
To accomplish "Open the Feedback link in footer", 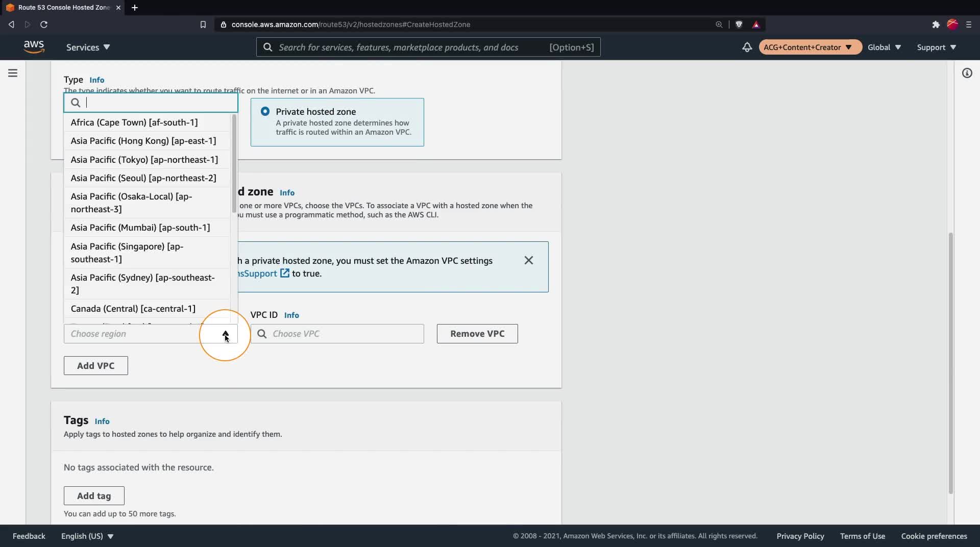I will point(29,536).
